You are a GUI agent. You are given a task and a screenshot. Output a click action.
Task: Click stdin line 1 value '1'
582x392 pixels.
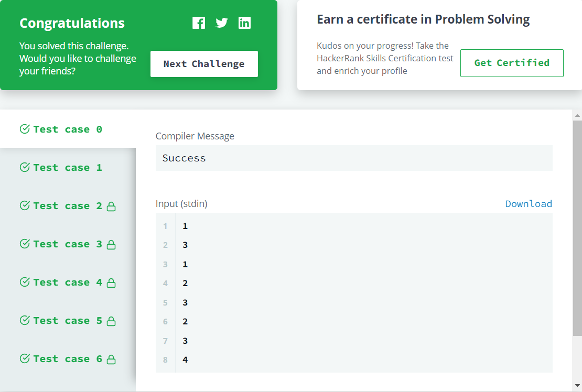(x=185, y=226)
